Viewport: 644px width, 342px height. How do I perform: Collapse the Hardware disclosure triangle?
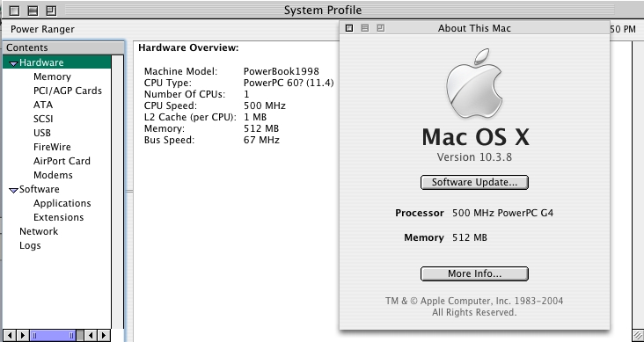pos(13,63)
